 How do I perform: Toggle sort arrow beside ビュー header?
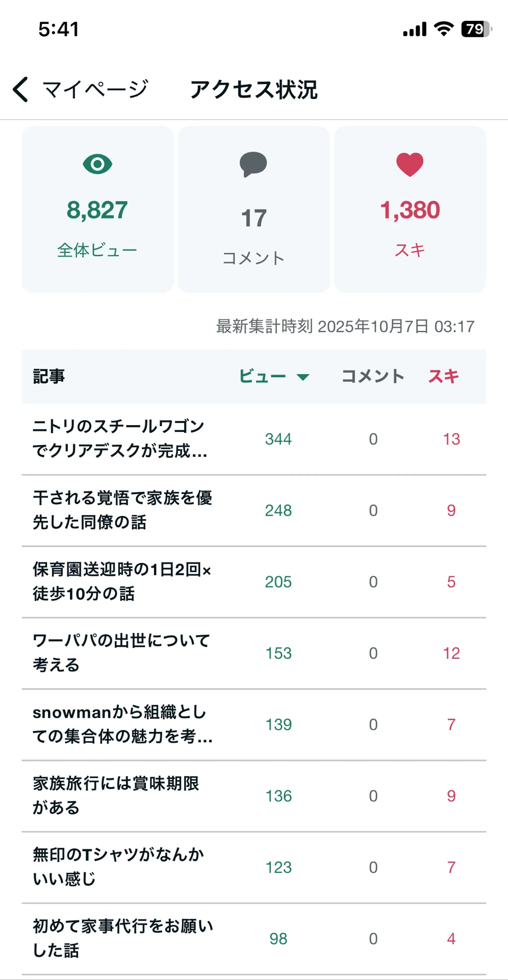[x=303, y=377]
